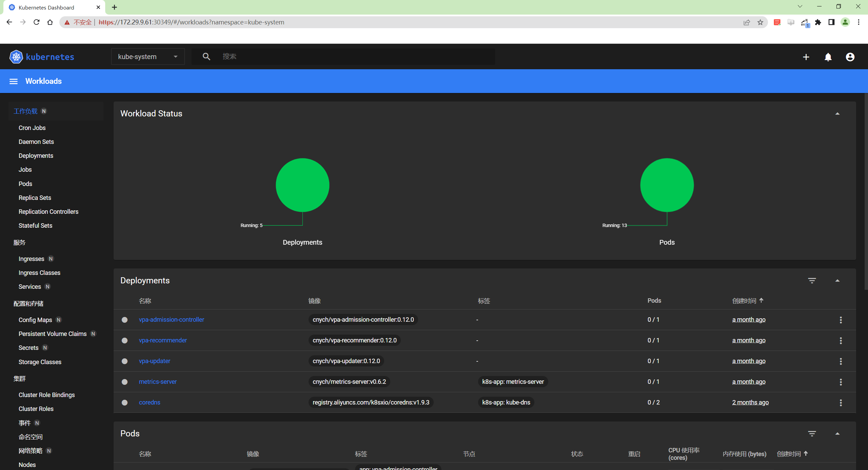Sort Deployments by creation time arrow
The image size is (868, 470).
761,300
